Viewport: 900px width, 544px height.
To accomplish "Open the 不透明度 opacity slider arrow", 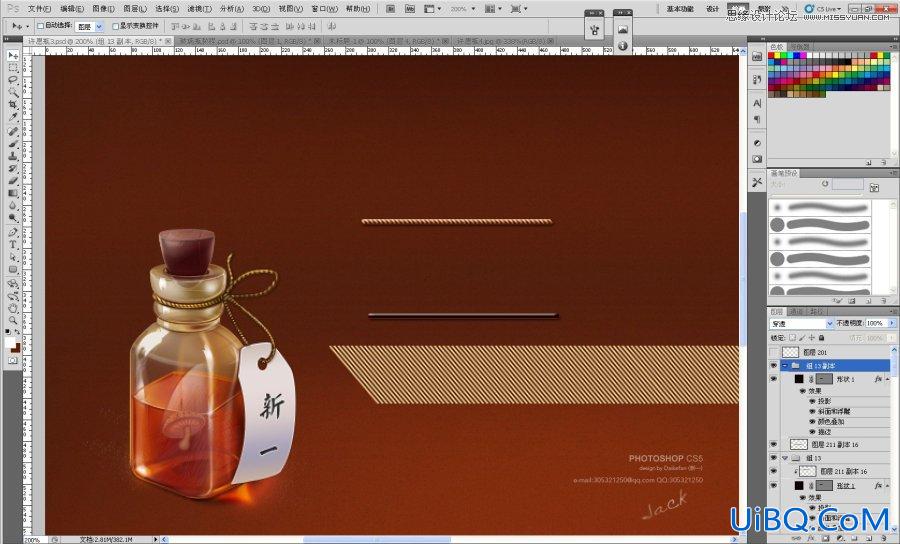I will click(x=891, y=324).
